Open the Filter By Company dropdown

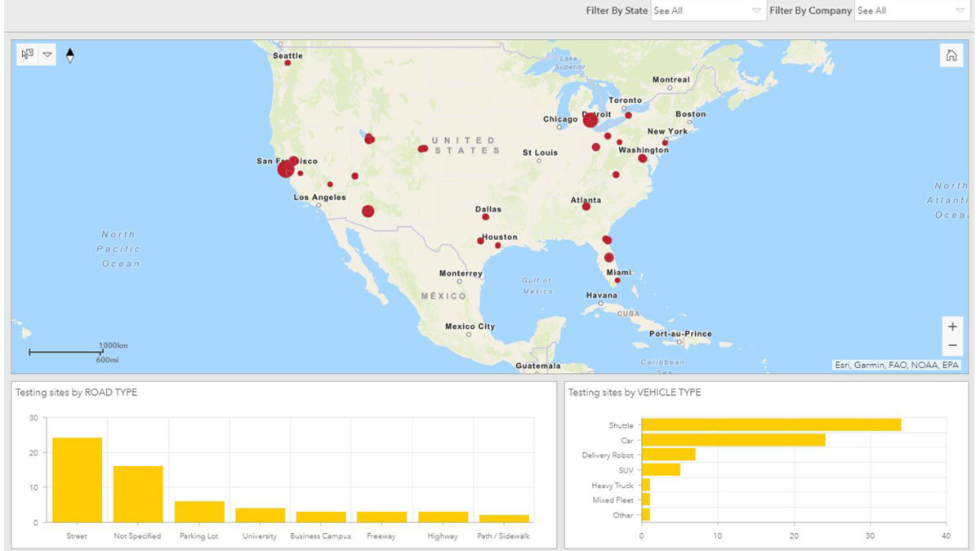(911, 11)
